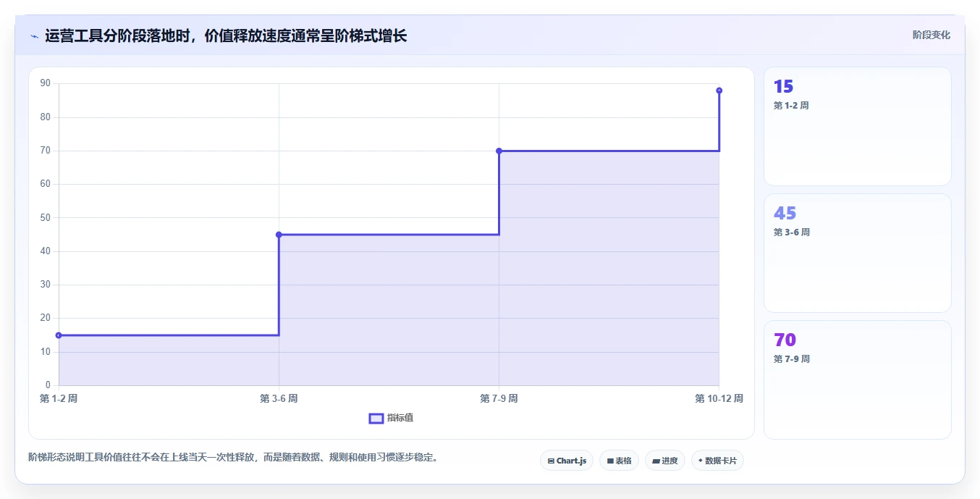Click the lightning icon beside the title
980x499 pixels.
[x=35, y=36]
